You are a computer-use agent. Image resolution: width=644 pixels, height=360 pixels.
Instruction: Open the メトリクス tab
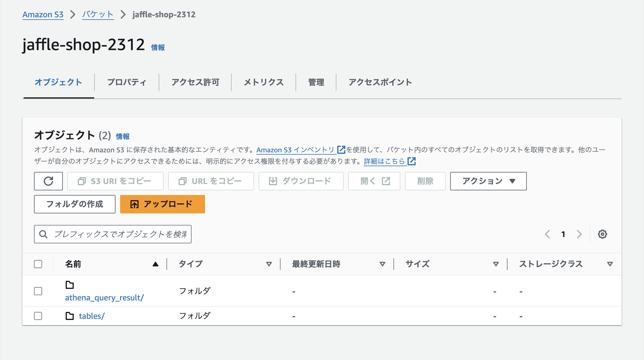[x=264, y=82]
